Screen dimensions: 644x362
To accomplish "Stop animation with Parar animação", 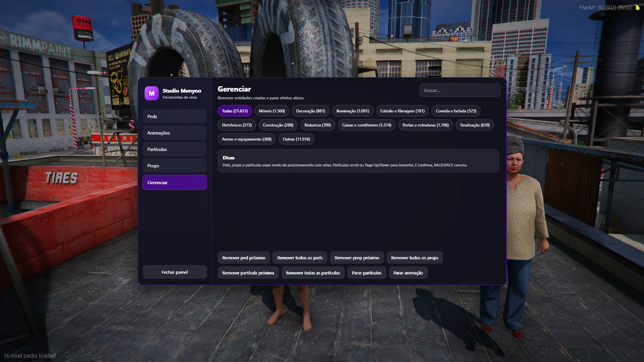I will pos(408,273).
